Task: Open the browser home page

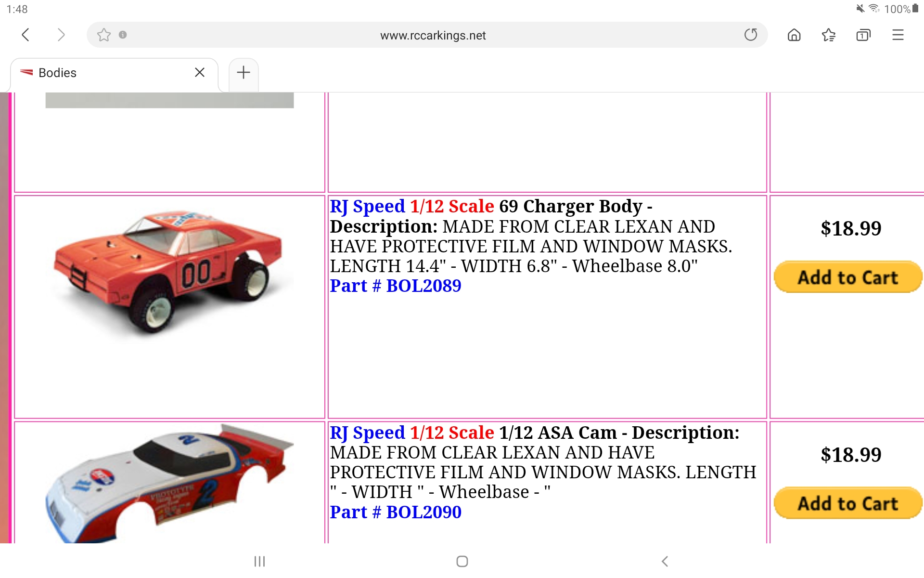Action: click(x=794, y=35)
